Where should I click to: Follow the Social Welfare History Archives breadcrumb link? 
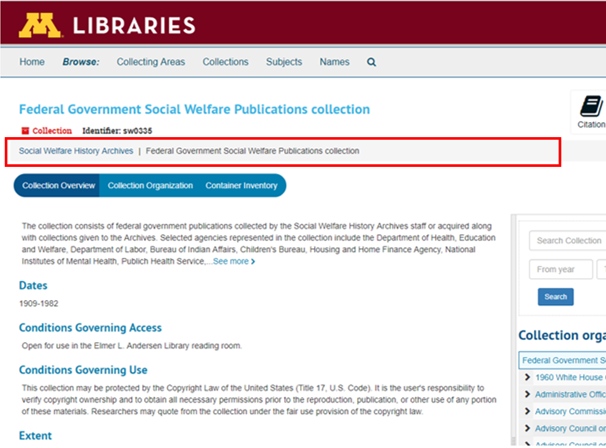(76, 151)
